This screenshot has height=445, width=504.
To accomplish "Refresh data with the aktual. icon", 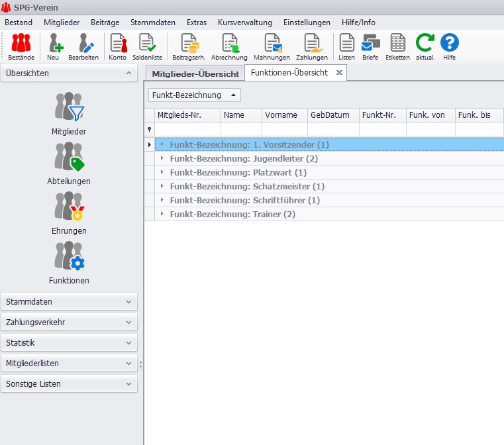I will [425, 46].
